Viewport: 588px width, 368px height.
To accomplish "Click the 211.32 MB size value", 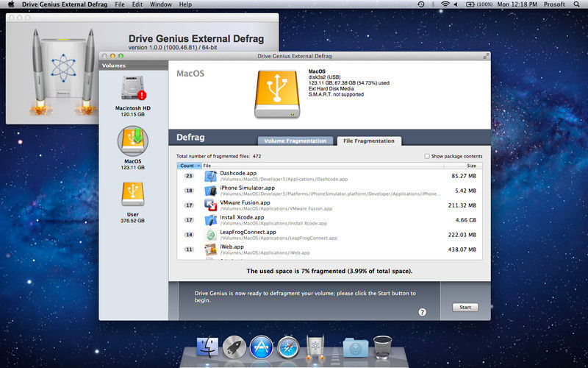I will click(x=462, y=205).
